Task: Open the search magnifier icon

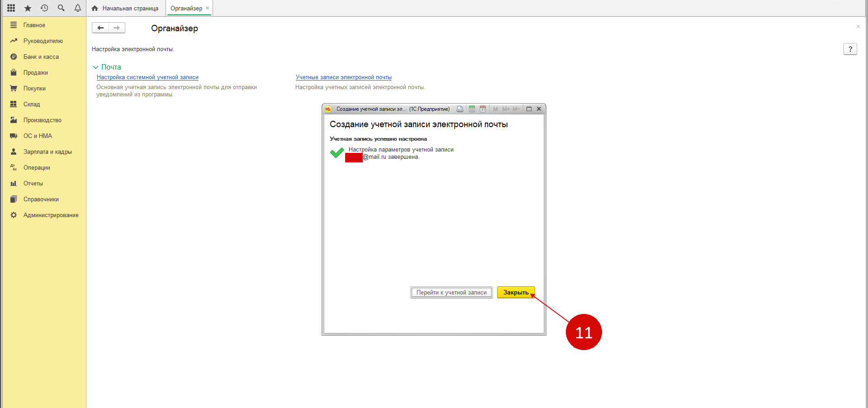Action: pyautogui.click(x=61, y=8)
